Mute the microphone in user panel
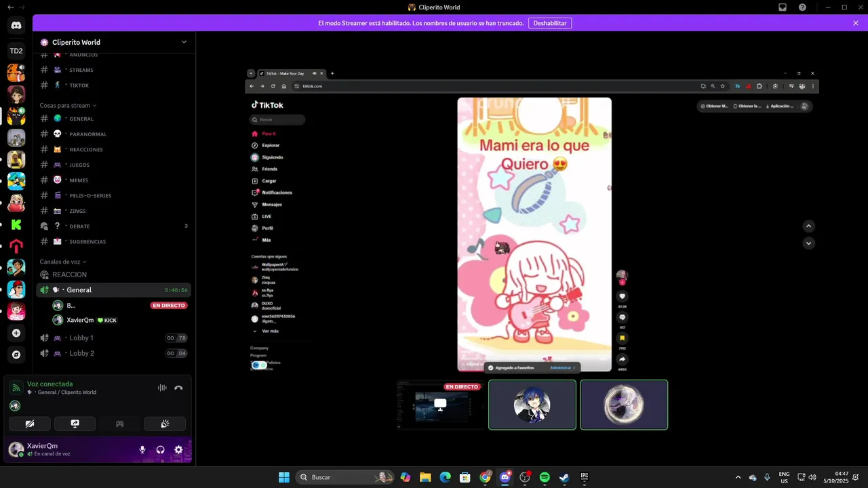The width and height of the screenshot is (868, 488). click(x=142, y=449)
